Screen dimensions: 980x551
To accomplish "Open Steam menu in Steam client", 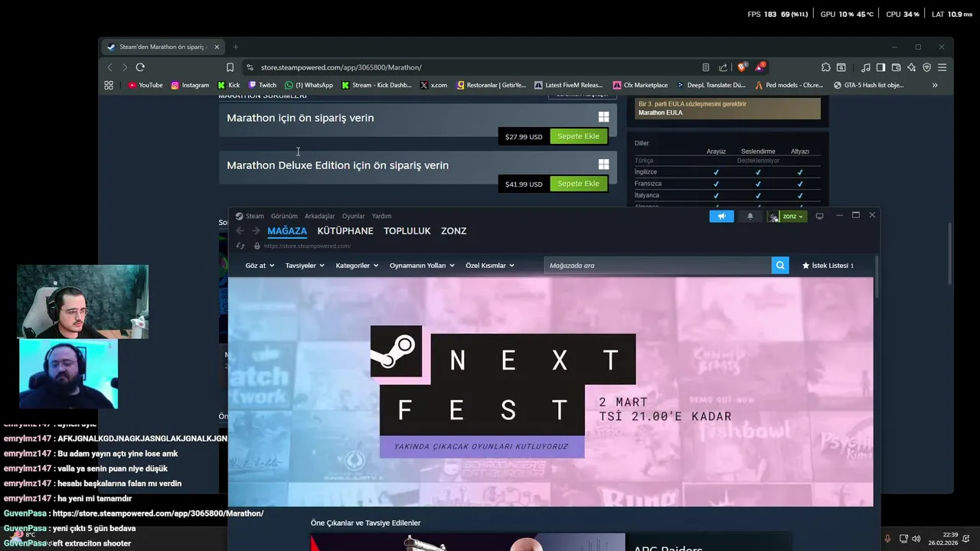I will [x=250, y=216].
